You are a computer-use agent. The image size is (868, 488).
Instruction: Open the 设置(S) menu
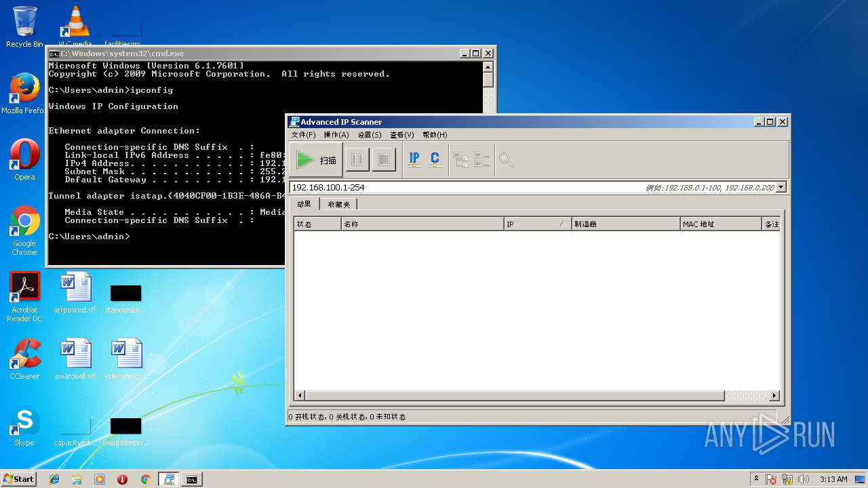tap(370, 135)
